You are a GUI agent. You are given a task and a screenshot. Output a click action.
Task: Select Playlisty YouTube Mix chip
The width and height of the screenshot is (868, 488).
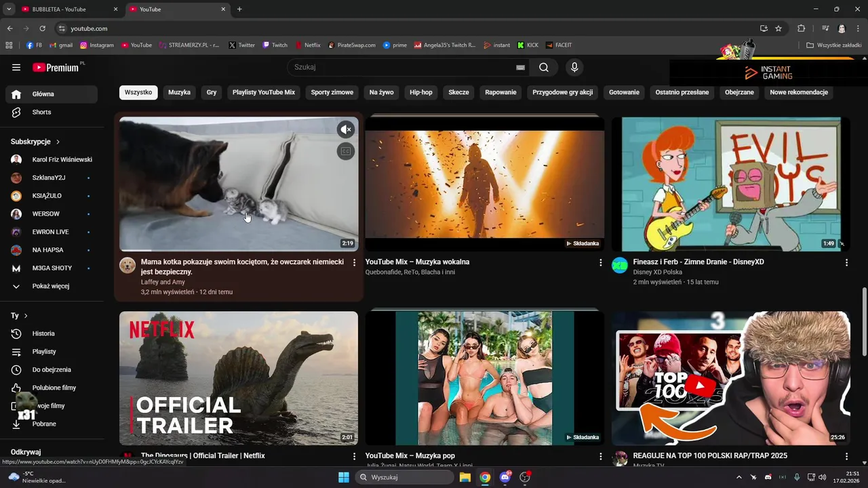[264, 92]
